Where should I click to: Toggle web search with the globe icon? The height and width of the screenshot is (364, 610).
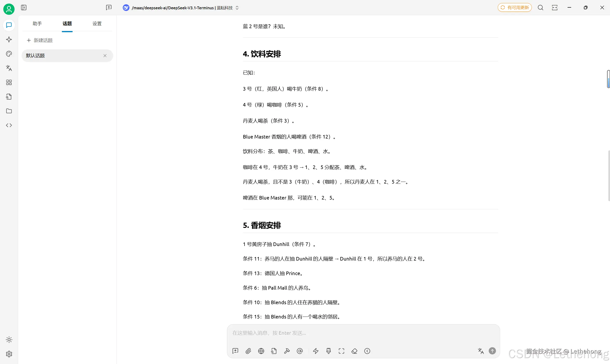point(261,351)
